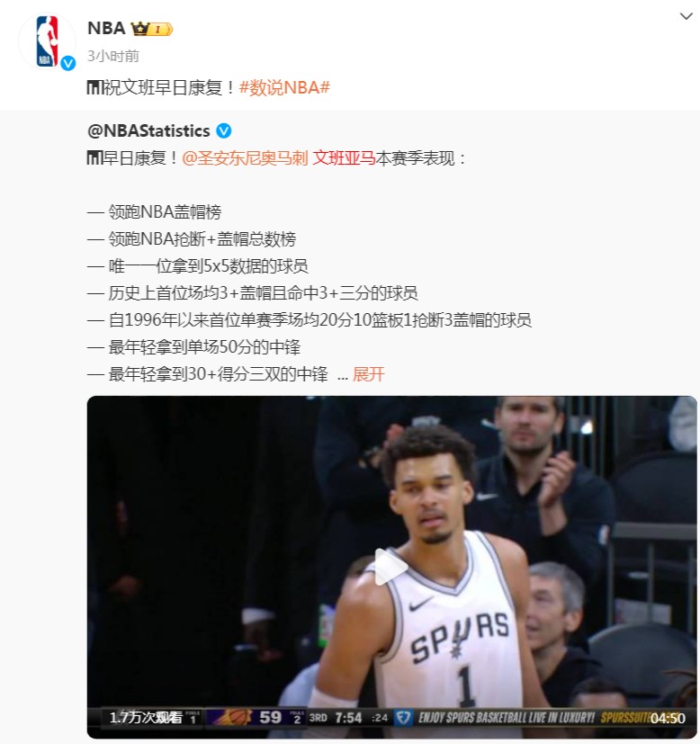
Task: Play the Spurs video
Action: pyautogui.click(x=391, y=567)
